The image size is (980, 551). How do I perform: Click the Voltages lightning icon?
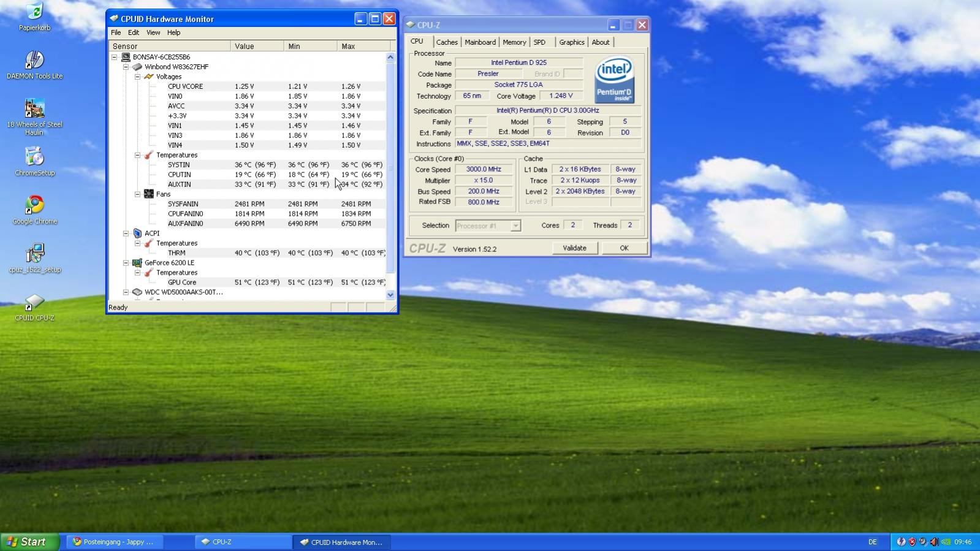(149, 77)
